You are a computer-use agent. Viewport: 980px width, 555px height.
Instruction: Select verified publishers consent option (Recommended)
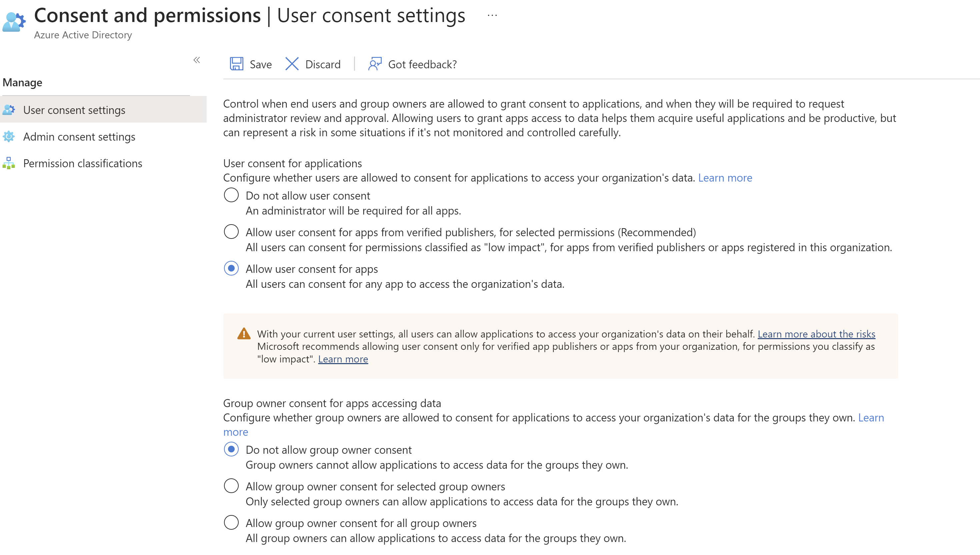coord(231,232)
